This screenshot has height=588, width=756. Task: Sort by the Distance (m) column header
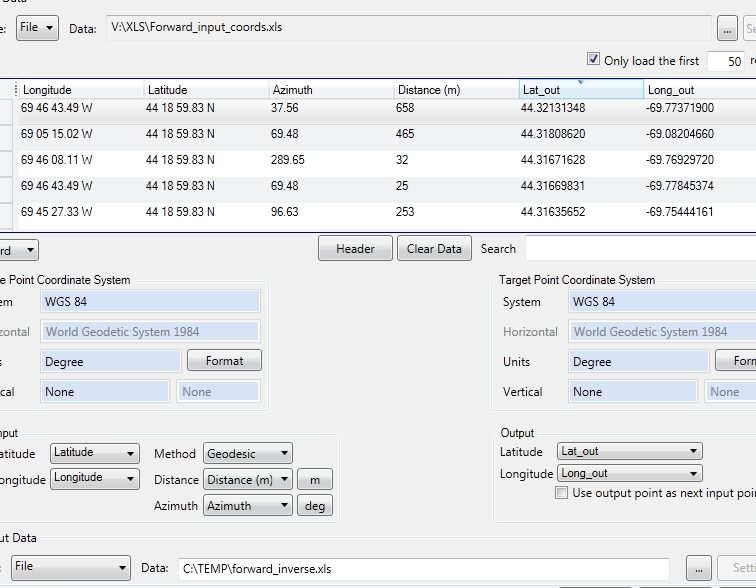[456, 90]
